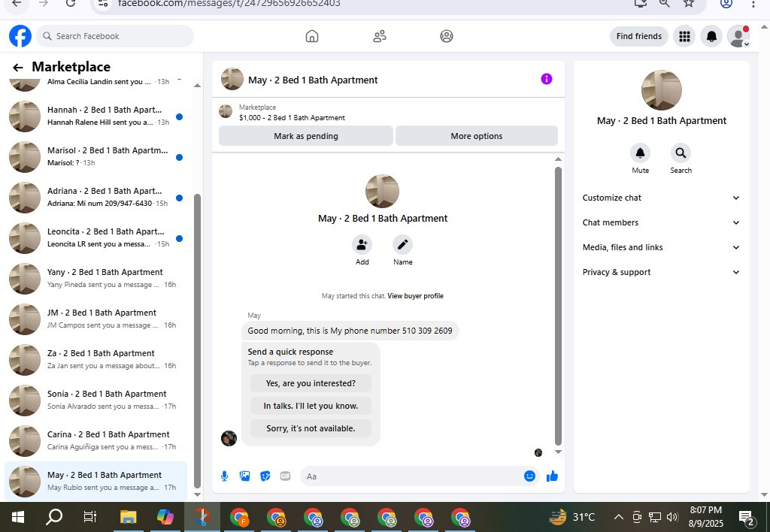Go to the Home feed icon
Viewport: 770px width, 532px height.
(x=312, y=36)
